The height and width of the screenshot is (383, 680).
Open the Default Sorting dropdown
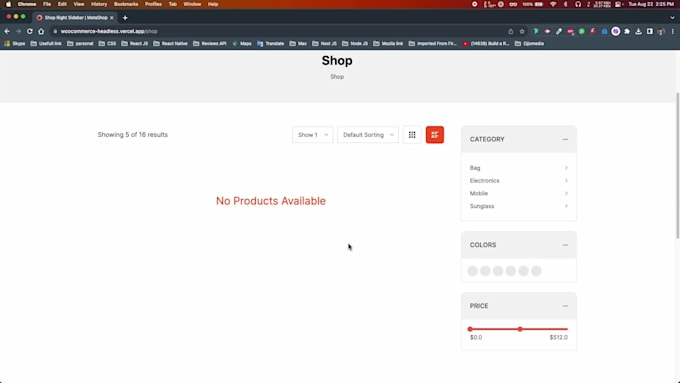pyautogui.click(x=368, y=135)
